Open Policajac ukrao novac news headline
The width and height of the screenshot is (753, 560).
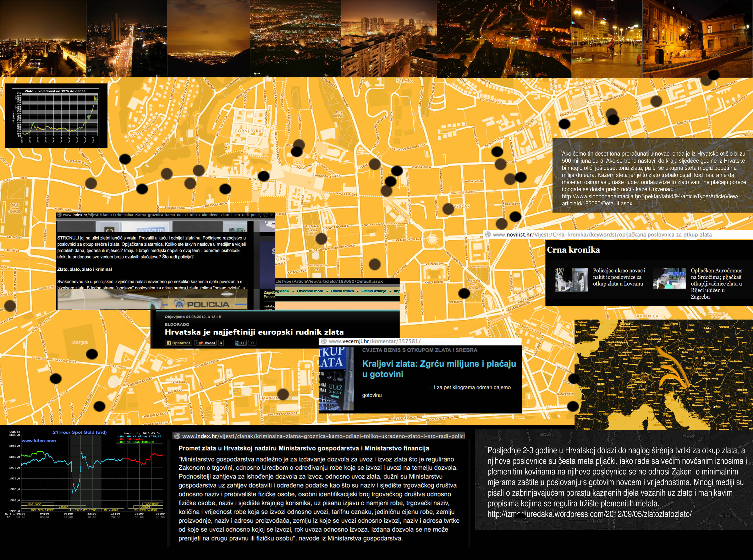(619, 277)
